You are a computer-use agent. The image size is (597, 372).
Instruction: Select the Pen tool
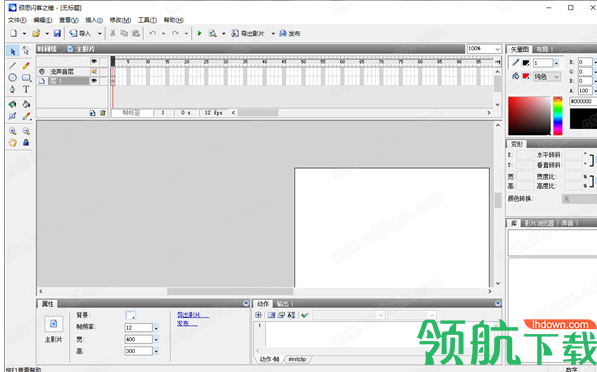pyautogui.click(x=13, y=89)
